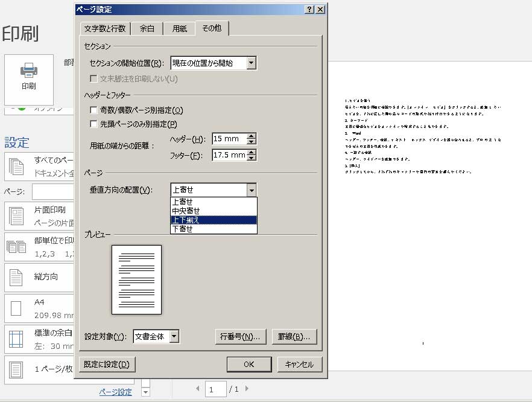The width and height of the screenshot is (532, 402).
Task: Click the single-sided print (片面印刷) icon
Action: point(16,215)
